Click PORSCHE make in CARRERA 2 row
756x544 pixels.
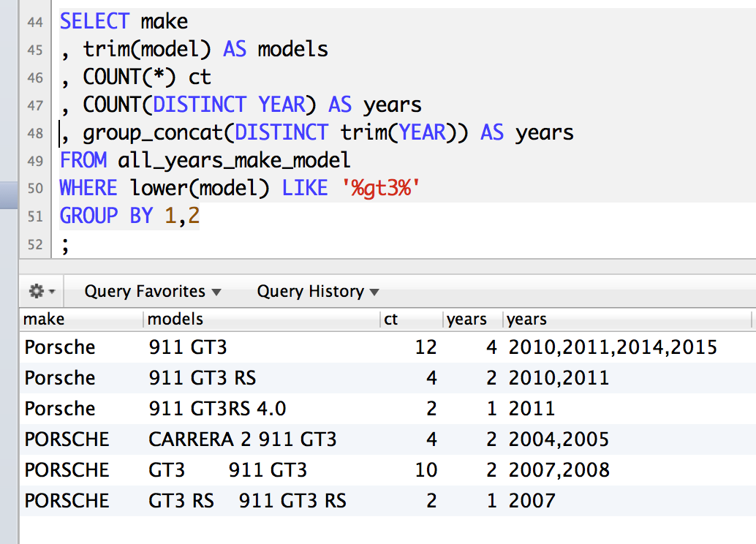[x=67, y=439]
